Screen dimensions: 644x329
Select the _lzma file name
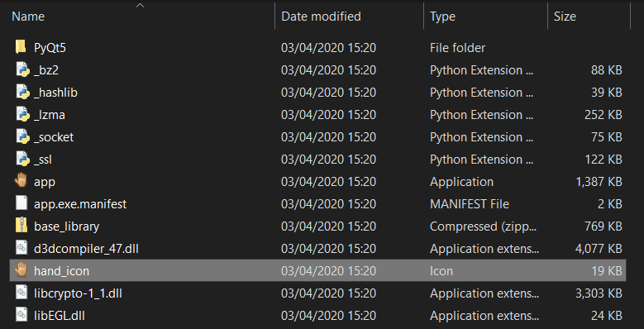click(x=50, y=115)
